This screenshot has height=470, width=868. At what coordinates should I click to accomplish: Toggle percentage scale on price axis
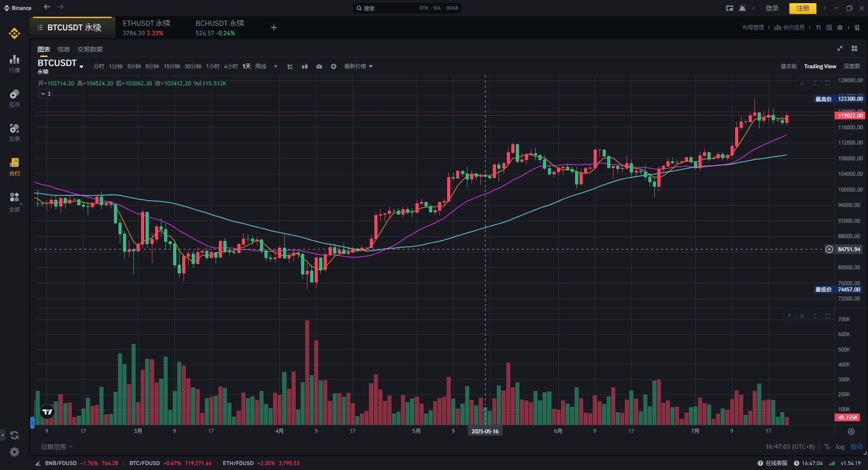point(827,446)
